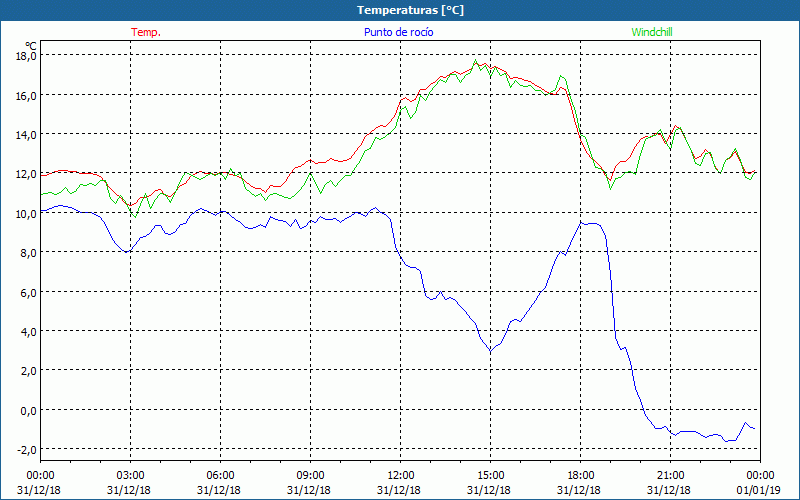Click the '21:00' time axis label

click(x=670, y=476)
